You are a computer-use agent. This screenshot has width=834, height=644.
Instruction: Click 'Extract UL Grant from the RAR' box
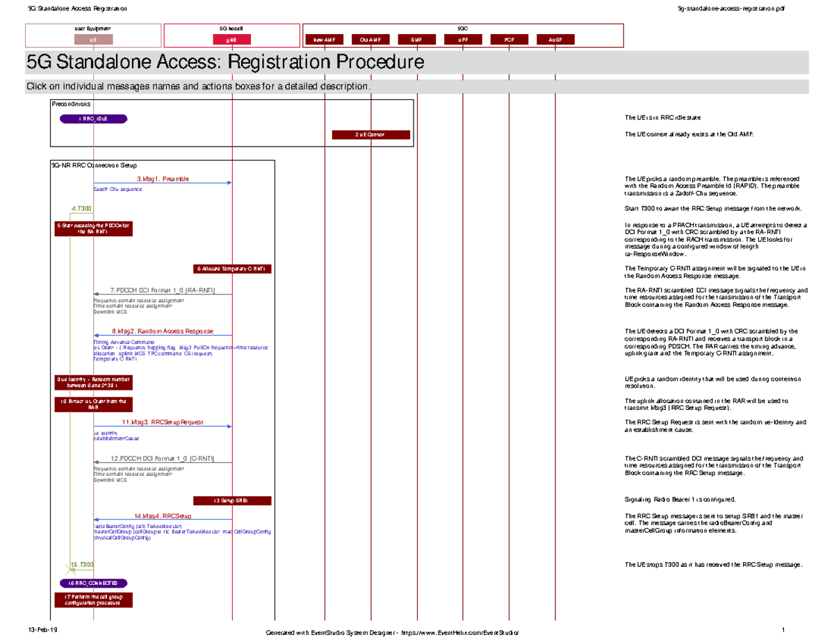click(93, 404)
